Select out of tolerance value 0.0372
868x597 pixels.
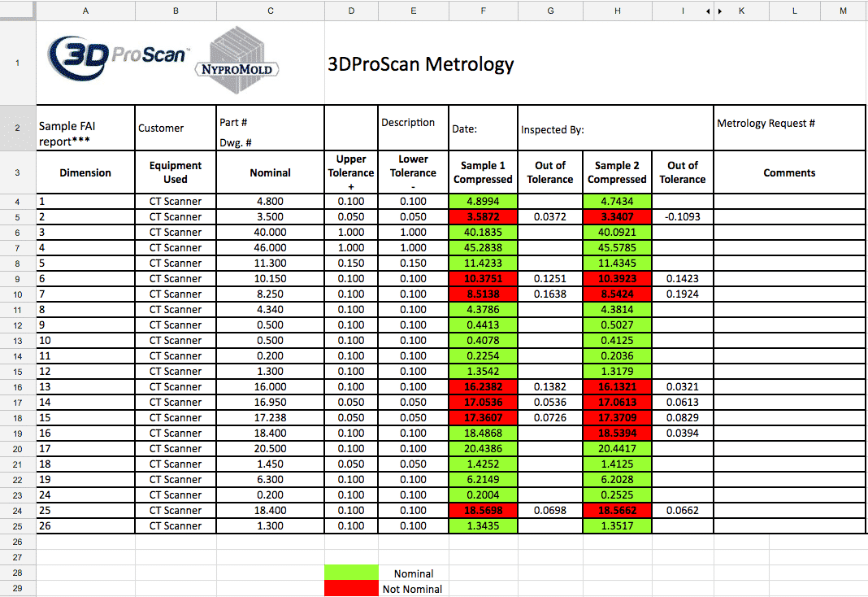(x=550, y=217)
